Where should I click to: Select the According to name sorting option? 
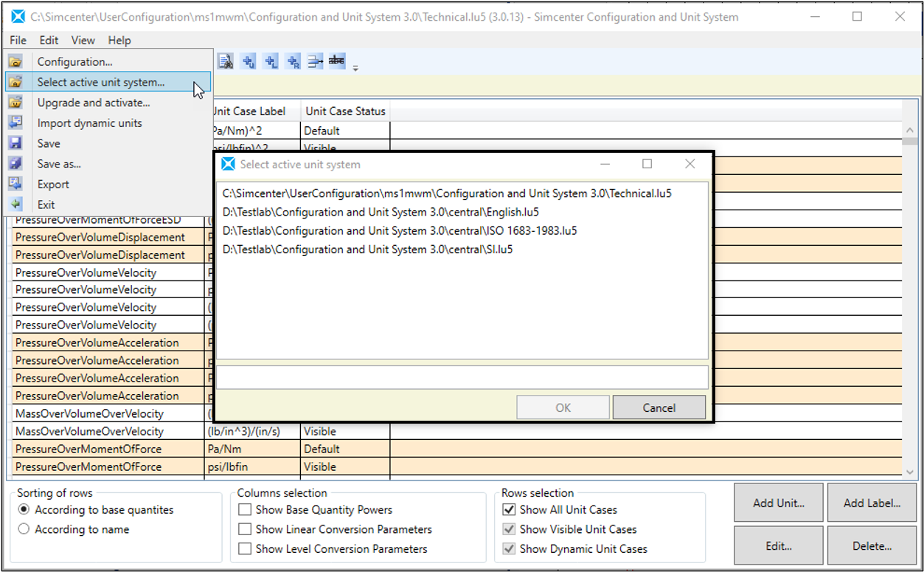(24, 530)
